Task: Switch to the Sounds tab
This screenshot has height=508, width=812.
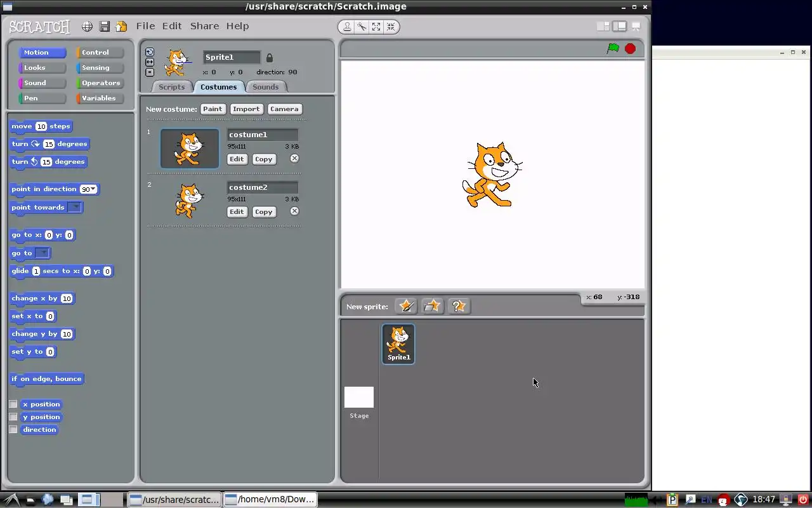Action: (x=265, y=87)
